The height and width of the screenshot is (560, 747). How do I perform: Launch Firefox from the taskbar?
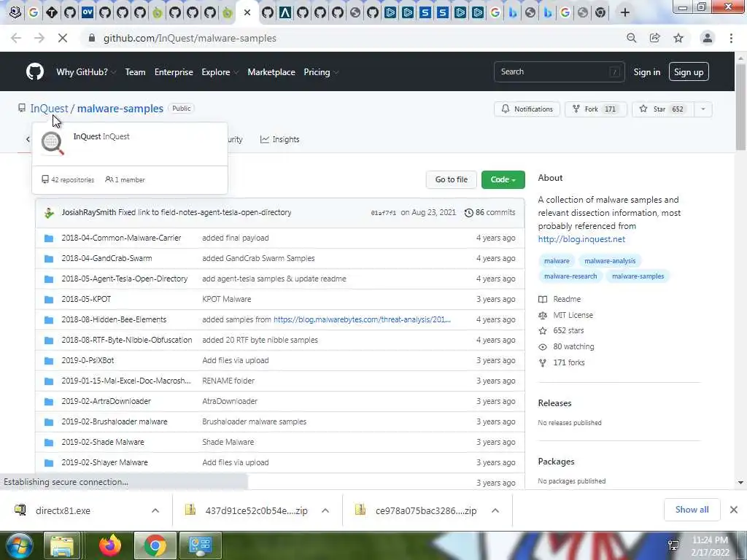pyautogui.click(x=110, y=545)
